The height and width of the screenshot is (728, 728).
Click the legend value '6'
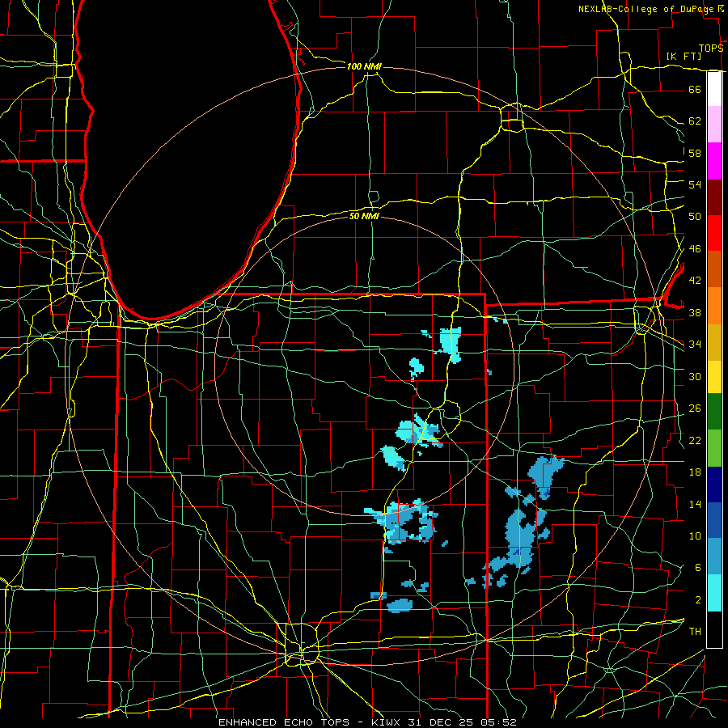(x=698, y=568)
